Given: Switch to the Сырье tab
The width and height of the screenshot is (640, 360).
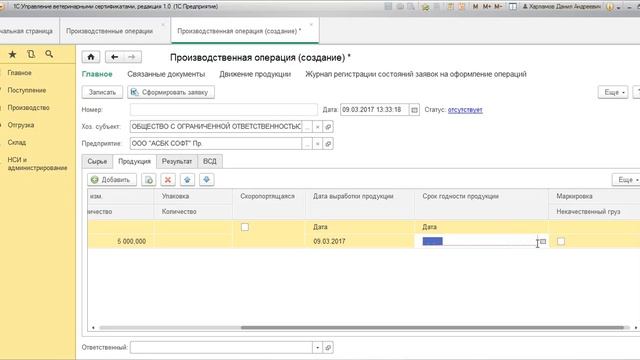Looking at the screenshot, I should tap(97, 161).
